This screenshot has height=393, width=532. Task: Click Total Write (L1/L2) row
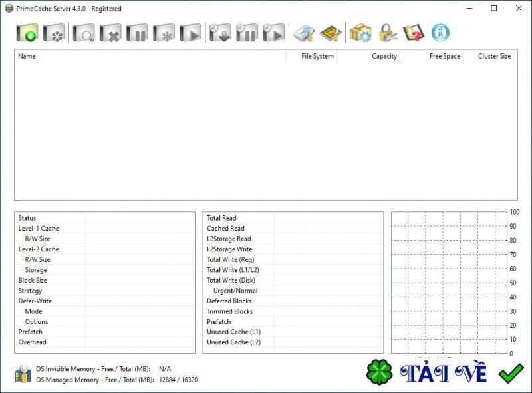point(293,270)
